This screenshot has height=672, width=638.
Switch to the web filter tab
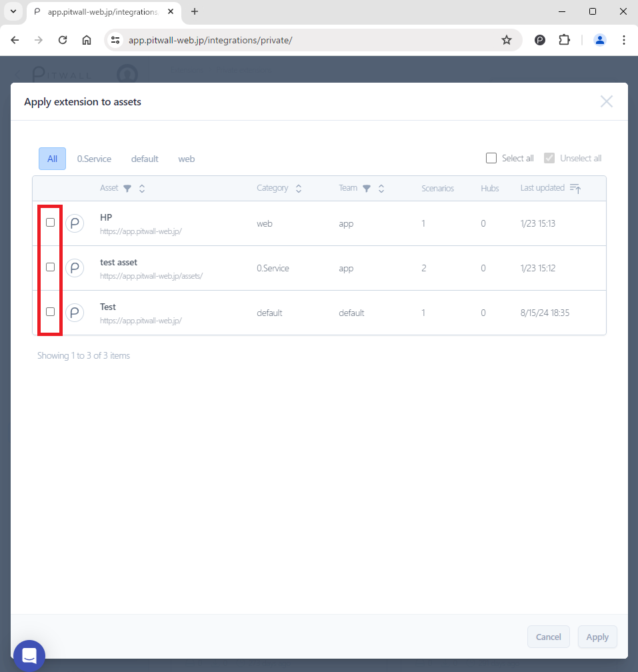[x=187, y=159]
